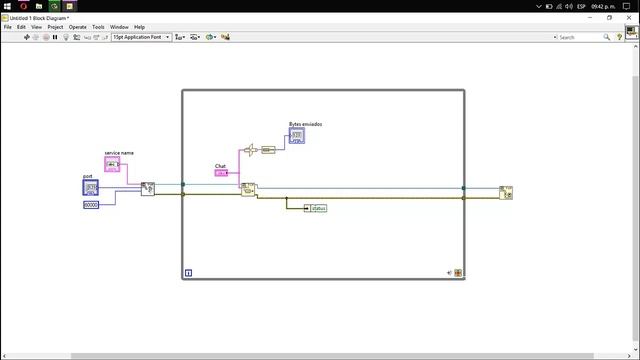Show Context Help with the question mark
This screenshot has width=640, height=360.
(x=619, y=37)
